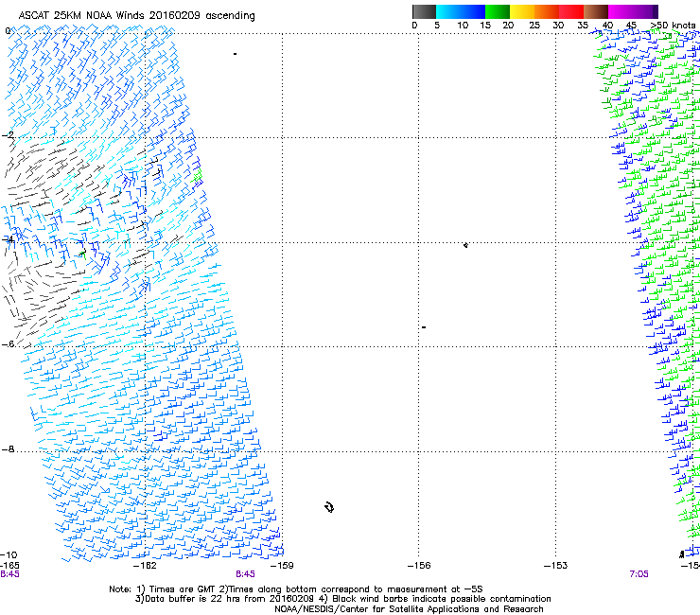Screen dimensions: 700x615
Task: Click the '-8' latitude label
Action: (8, 448)
